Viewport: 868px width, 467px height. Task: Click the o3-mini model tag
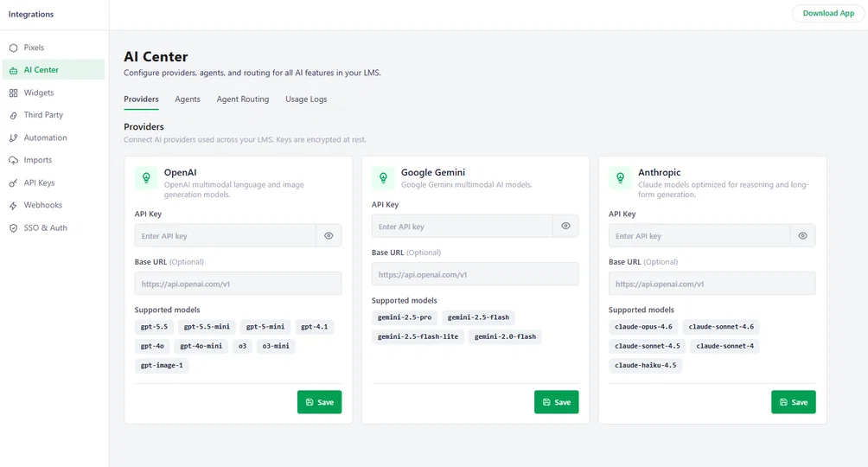(276, 346)
